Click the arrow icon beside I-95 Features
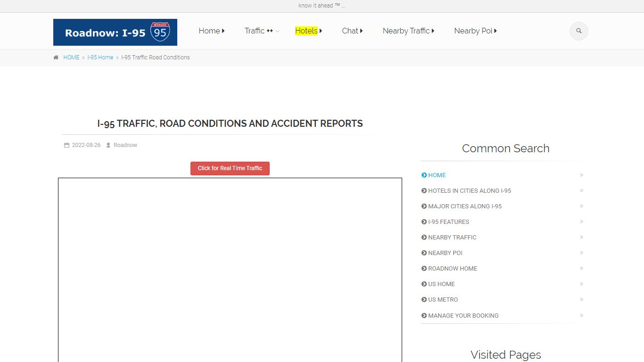The width and height of the screenshot is (644, 362). pos(424,222)
